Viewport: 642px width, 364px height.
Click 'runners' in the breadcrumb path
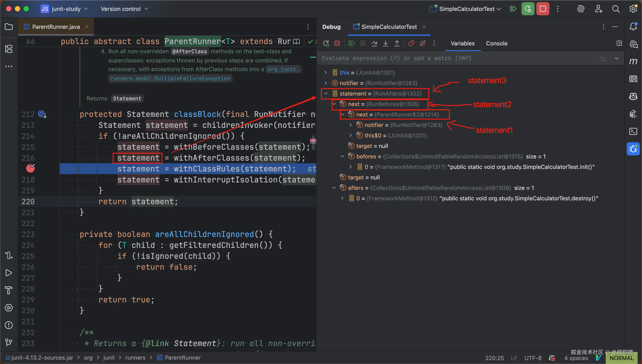(135, 358)
